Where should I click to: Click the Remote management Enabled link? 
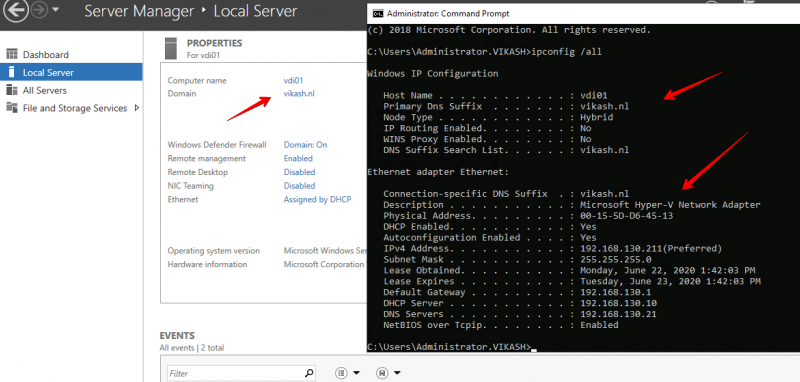(x=298, y=159)
